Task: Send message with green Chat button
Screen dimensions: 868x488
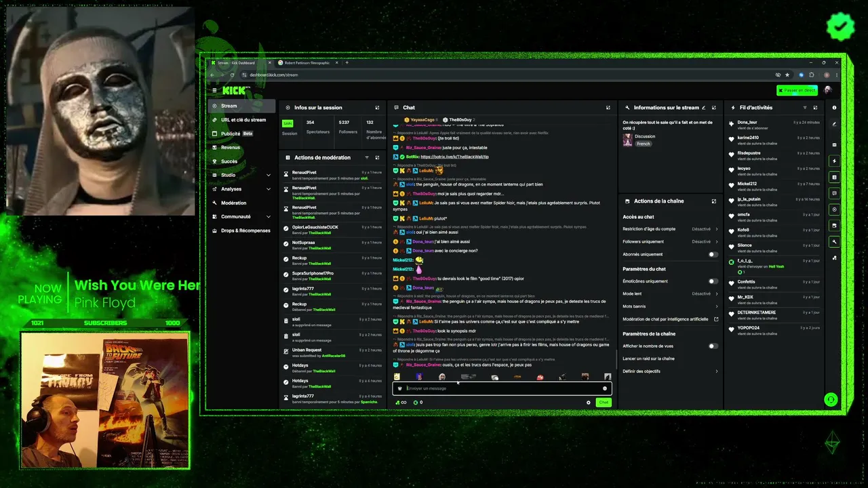Action: pyautogui.click(x=603, y=403)
